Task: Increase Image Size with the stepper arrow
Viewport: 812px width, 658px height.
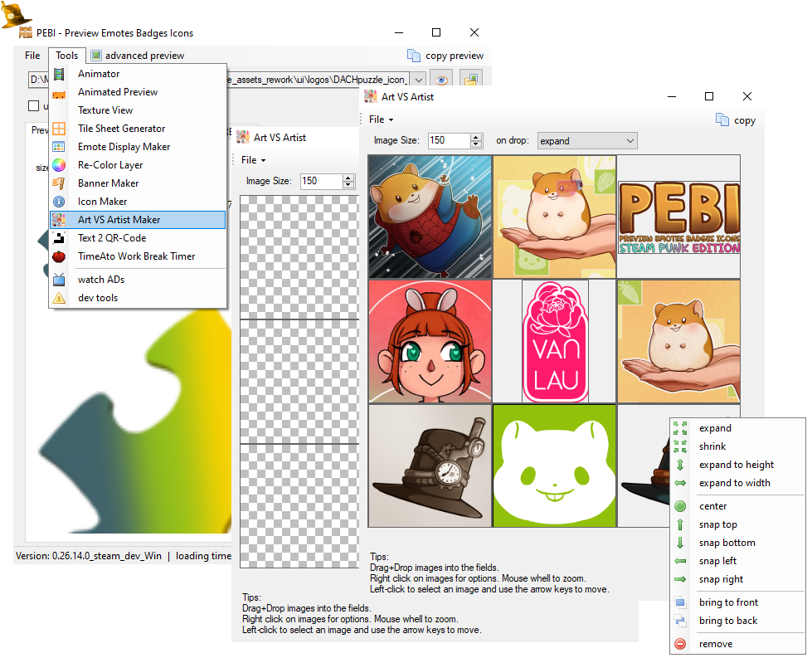Action: tap(476, 137)
